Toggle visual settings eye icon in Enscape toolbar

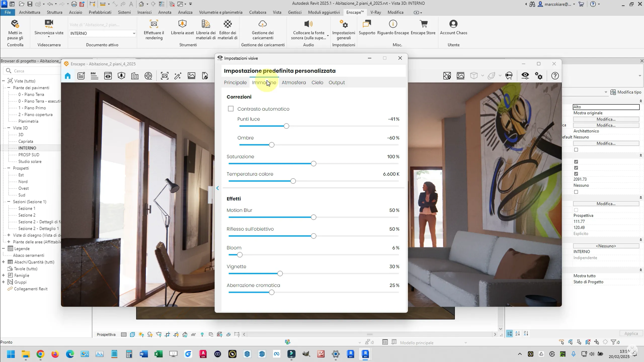point(525,76)
